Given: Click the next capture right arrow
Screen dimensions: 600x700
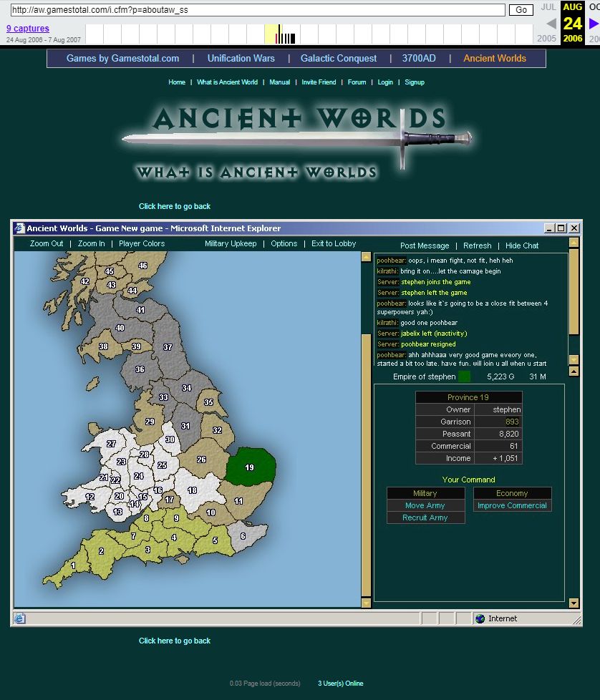Looking at the screenshot, I should (593, 24).
